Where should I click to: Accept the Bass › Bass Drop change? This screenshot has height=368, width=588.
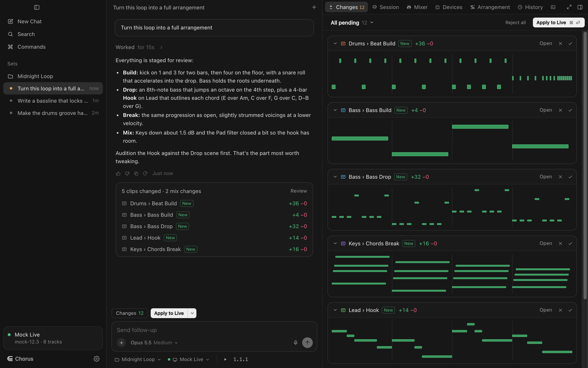point(570,177)
